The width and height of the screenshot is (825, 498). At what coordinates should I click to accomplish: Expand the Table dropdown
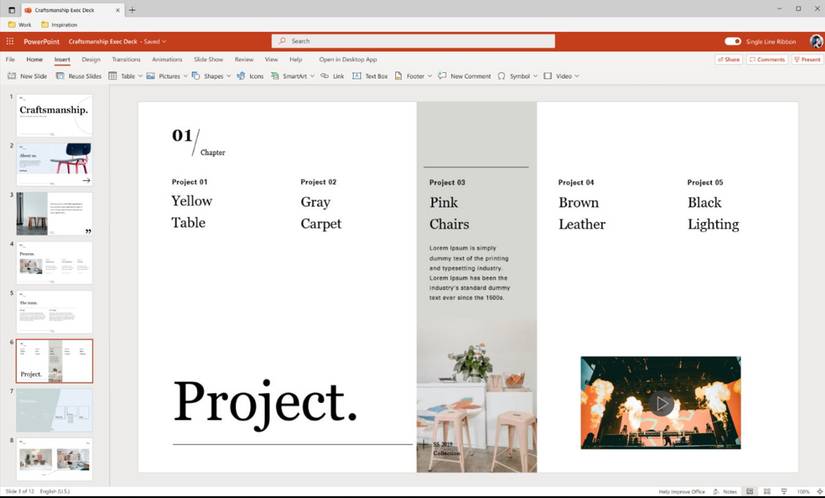click(140, 76)
